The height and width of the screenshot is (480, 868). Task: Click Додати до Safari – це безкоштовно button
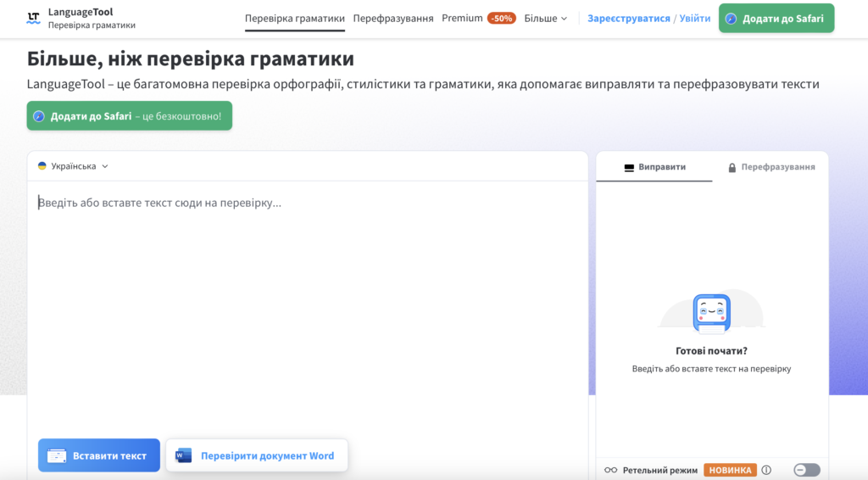(x=130, y=115)
